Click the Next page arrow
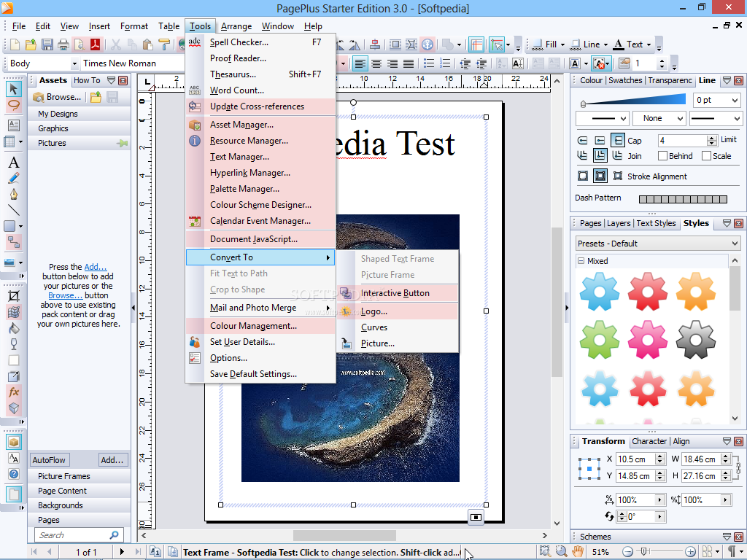This screenshot has width=747, height=560. coord(122,552)
